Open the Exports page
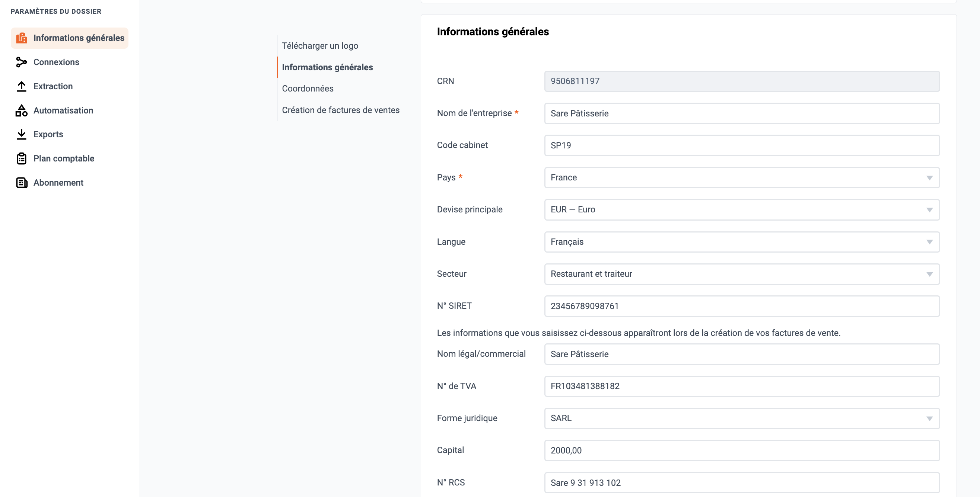This screenshot has width=980, height=497. pos(48,135)
